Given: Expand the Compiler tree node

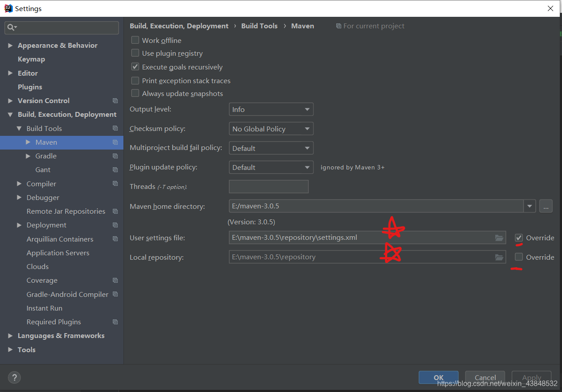Looking at the screenshot, I should pos(19,184).
